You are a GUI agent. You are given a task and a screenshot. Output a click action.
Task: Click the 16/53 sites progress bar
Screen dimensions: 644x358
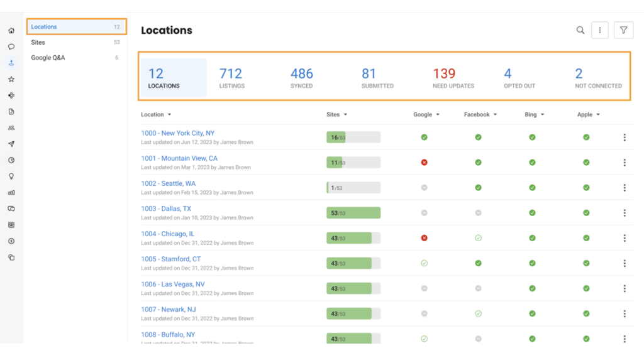(x=353, y=138)
